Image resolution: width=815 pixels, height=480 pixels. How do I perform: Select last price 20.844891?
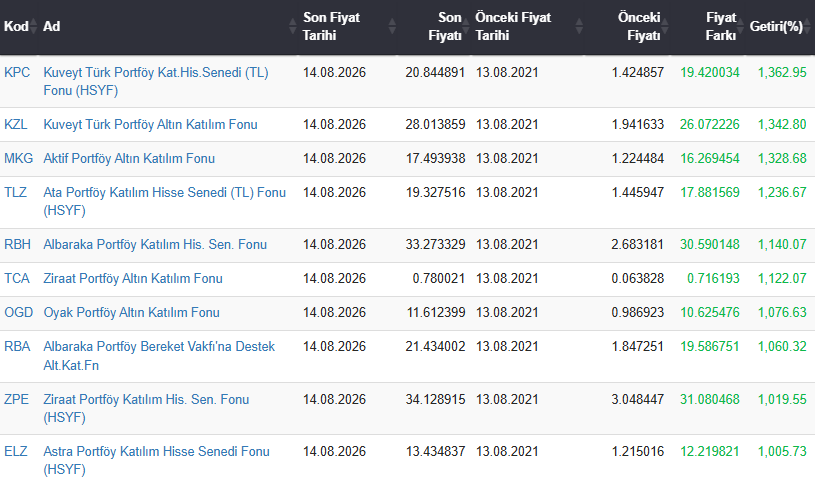pos(435,72)
